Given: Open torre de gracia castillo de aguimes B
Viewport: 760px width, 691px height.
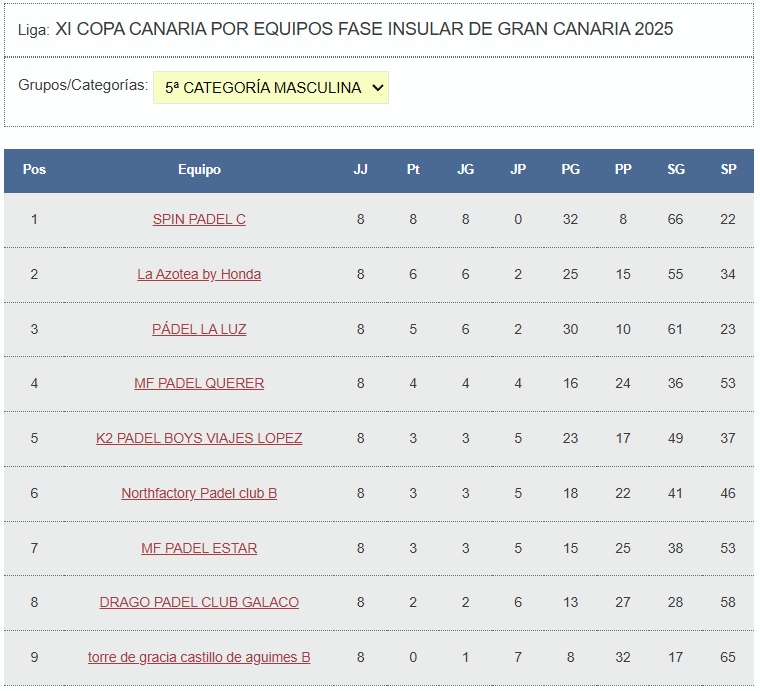Looking at the screenshot, I should point(199,657).
